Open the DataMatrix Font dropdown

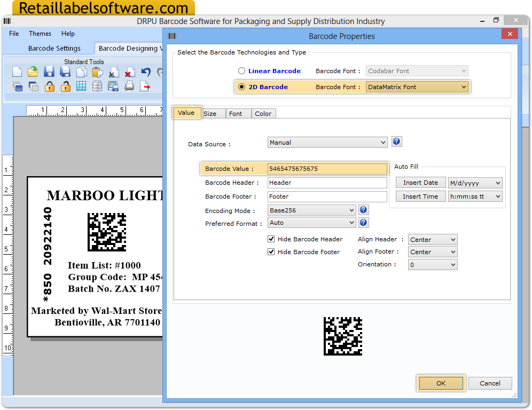click(417, 87)
